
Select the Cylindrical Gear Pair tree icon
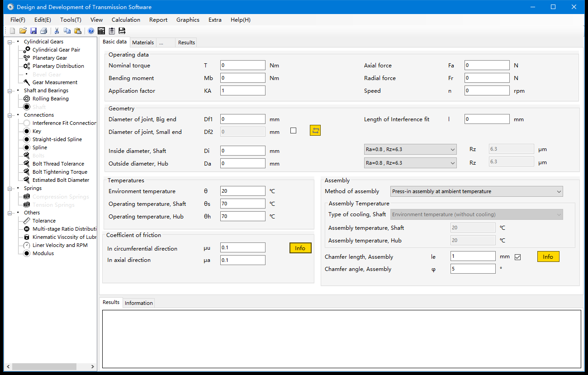[27, 50]
